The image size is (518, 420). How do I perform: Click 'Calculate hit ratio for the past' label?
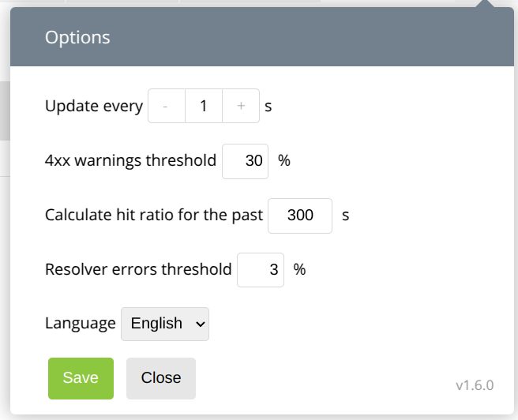tap(154, 215)
